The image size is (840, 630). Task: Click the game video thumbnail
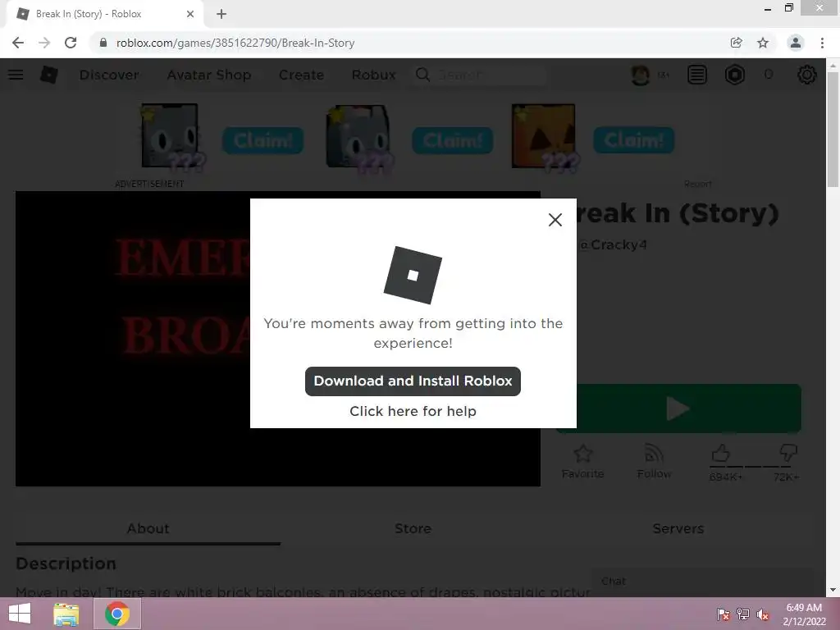pos(133,339)
